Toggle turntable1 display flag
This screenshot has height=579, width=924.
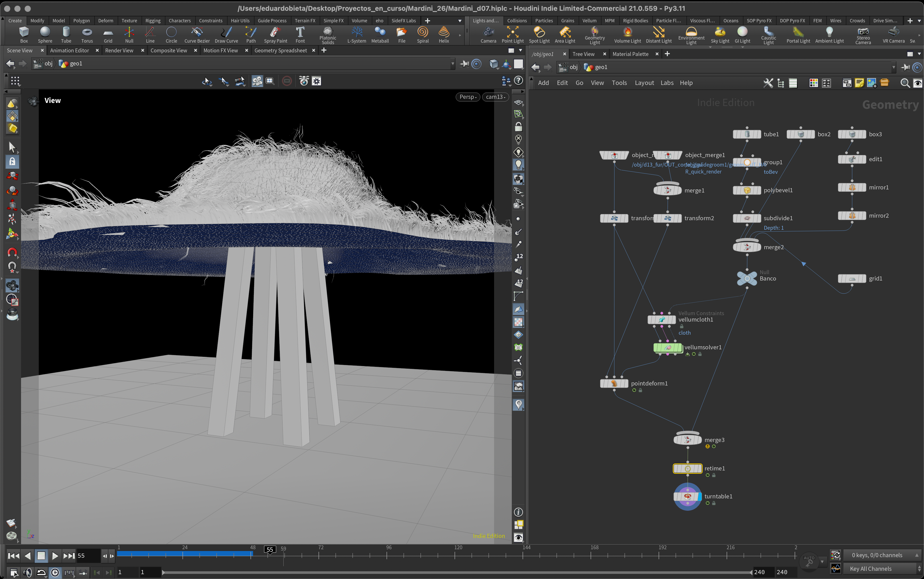[x=699, y=497]
